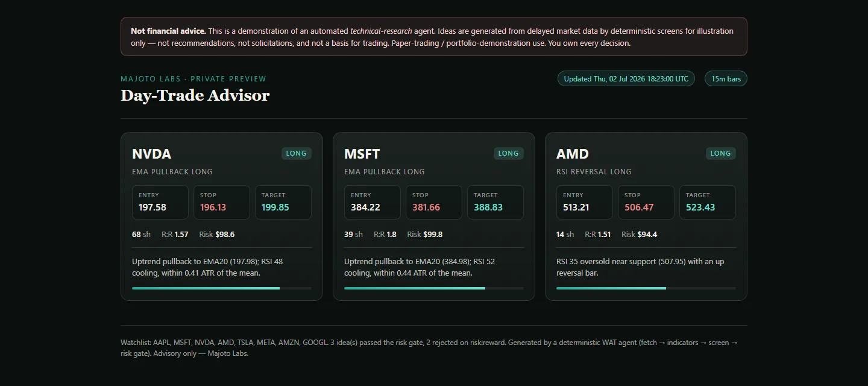Viewport: 868px width, 386px height.
Task: Select the AMD ticker heading
Action: tap(572, 154)
